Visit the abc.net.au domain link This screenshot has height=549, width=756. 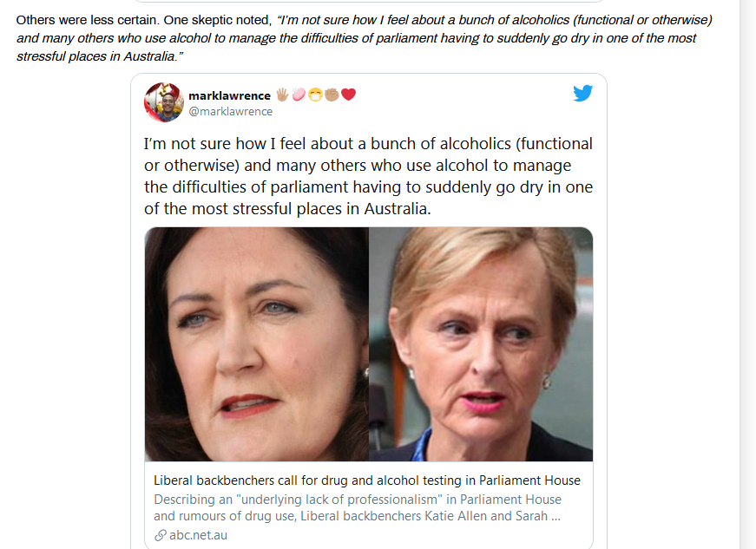pyautogui.click(x=198, y=535)
